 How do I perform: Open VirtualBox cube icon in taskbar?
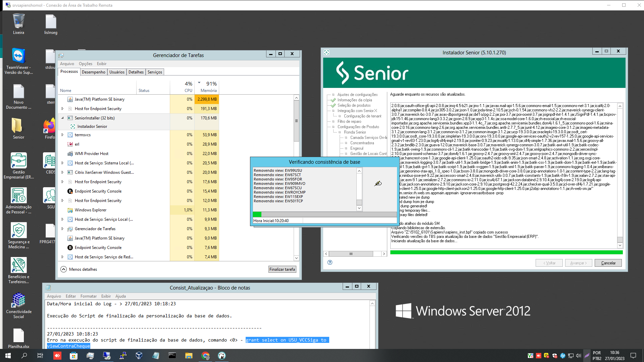click(x=139, y=356)
